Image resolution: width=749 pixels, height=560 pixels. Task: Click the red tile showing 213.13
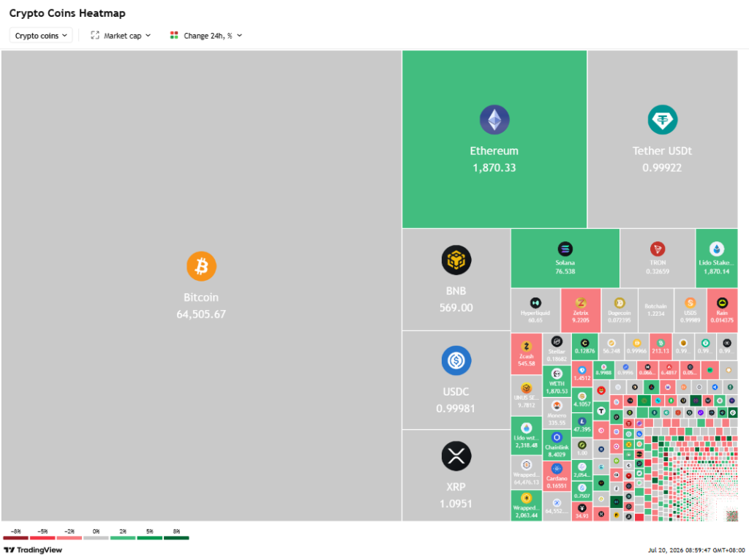click(x=660, y=347)
